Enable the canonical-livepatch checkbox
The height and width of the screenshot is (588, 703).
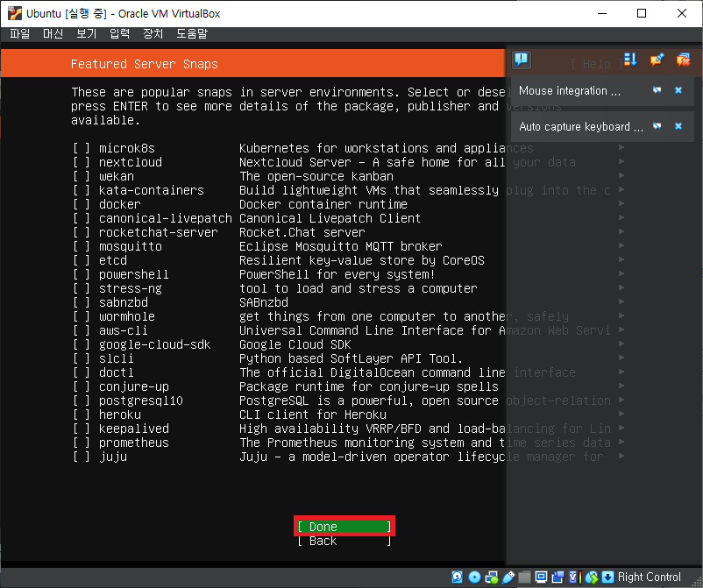(x=82, y=218)
